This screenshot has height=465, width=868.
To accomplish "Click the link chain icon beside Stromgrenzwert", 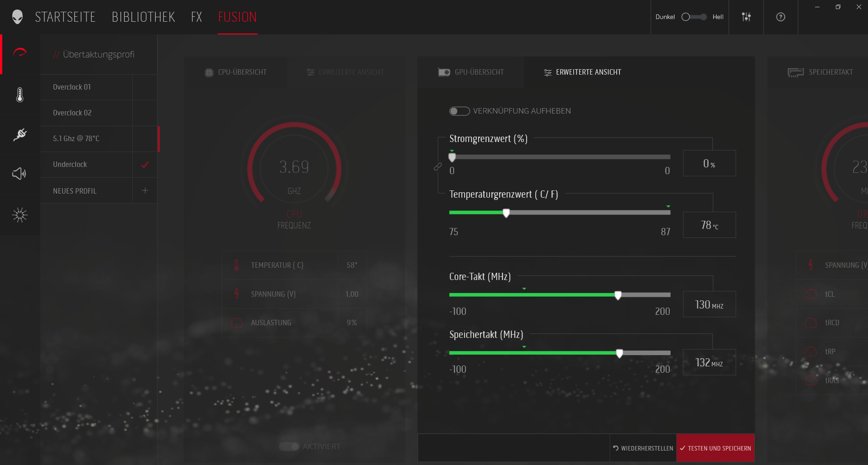I will point(437,167).
